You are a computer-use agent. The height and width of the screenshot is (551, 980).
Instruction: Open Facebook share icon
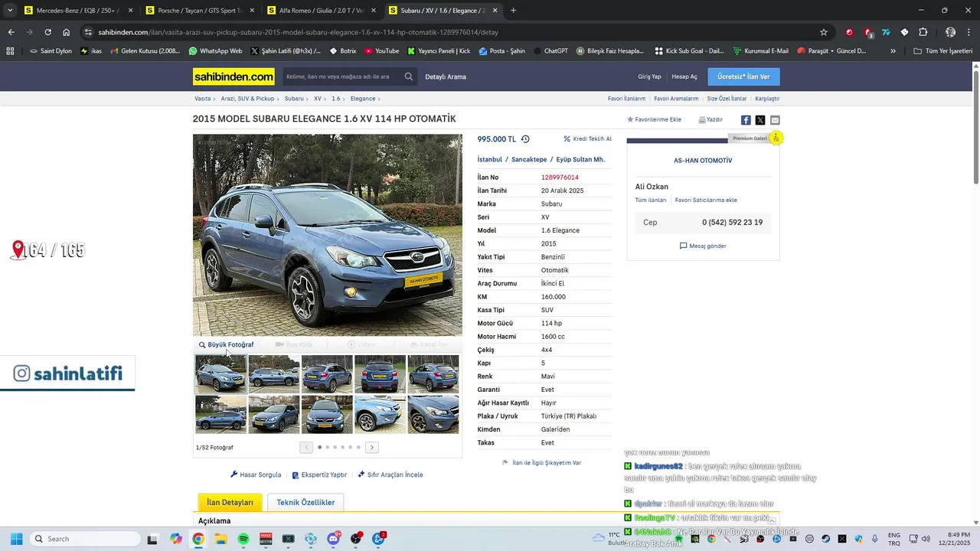point(746,120)
